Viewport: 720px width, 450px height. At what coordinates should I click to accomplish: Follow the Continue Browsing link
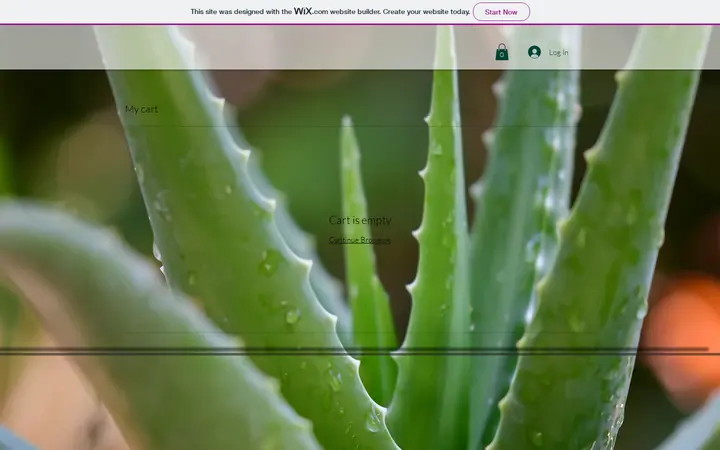[x=360, y=240]
